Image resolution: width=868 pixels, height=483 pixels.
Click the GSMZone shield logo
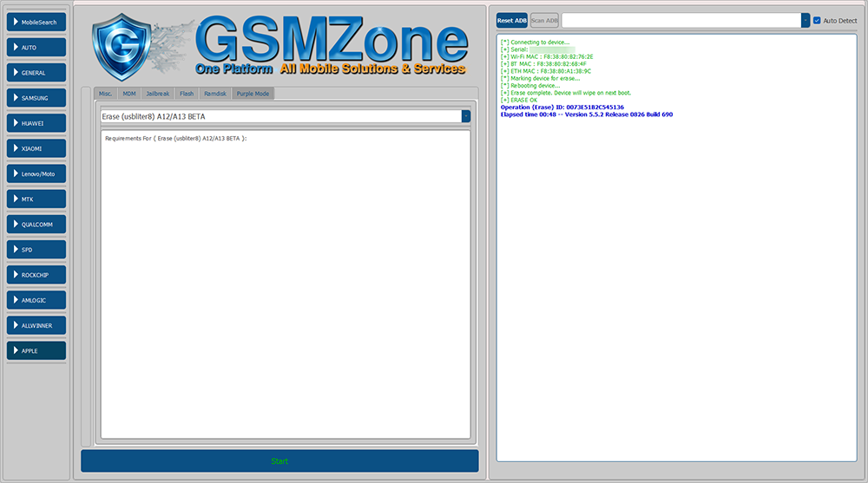(122, 48)
